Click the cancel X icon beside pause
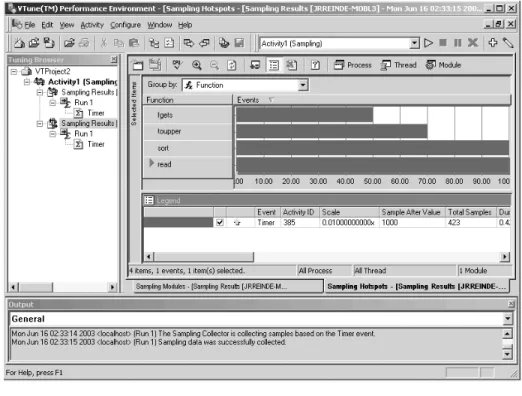 coord(473,43)
